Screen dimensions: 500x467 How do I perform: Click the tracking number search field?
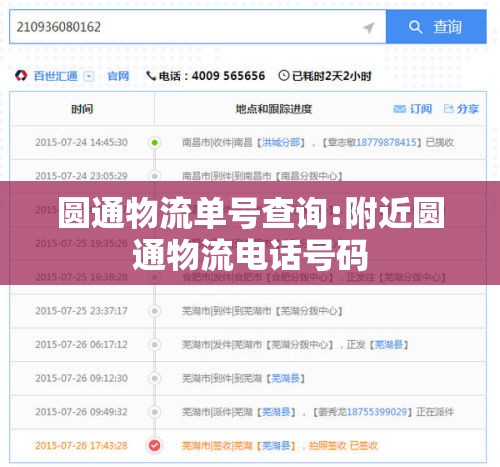(x=198, y=27)
